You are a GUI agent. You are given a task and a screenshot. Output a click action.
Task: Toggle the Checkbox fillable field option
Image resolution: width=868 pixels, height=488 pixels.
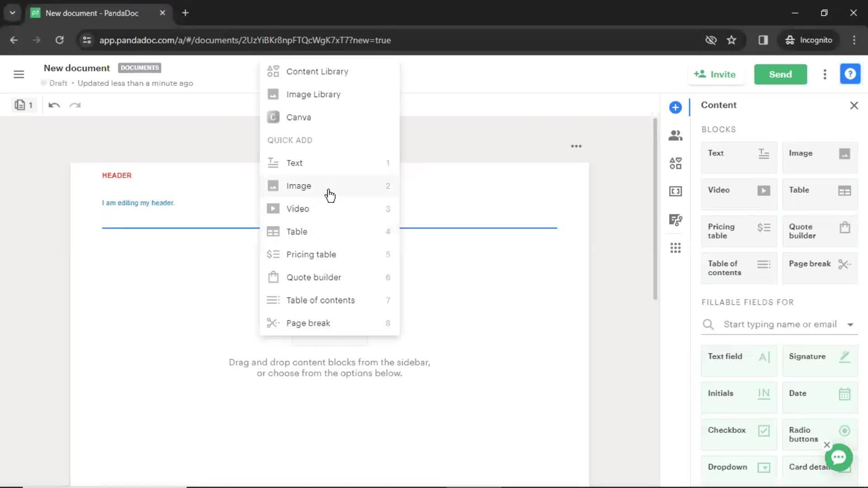pos(739,430)
